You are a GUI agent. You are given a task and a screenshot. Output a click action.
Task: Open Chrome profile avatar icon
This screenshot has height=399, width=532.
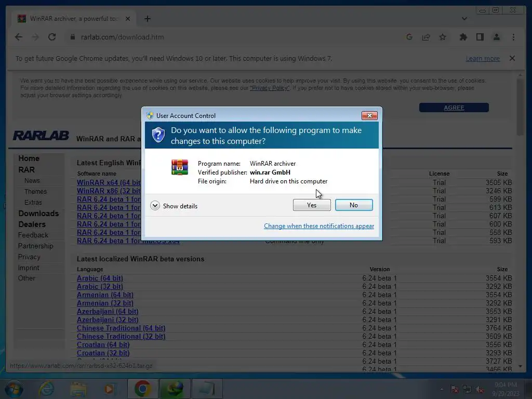pos(496,37)
